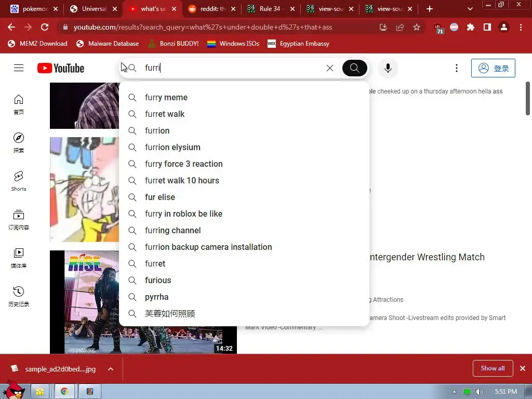Image resolution: width=532 pixels, height=399 pixels.
Task: Select 'furry force 3 reaction' suggestion
Action: point(244,164)
